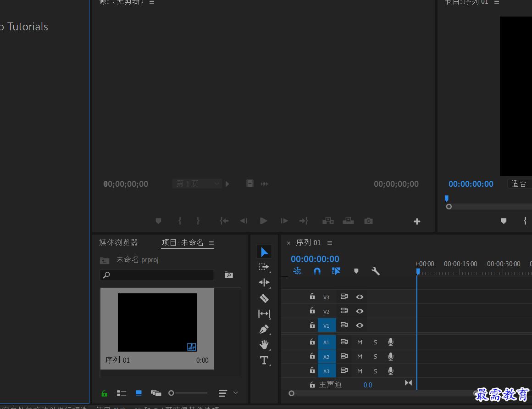Viewport: 532px width, 409px height.
Task: Select the Type tool
Action: click(264, 360)
